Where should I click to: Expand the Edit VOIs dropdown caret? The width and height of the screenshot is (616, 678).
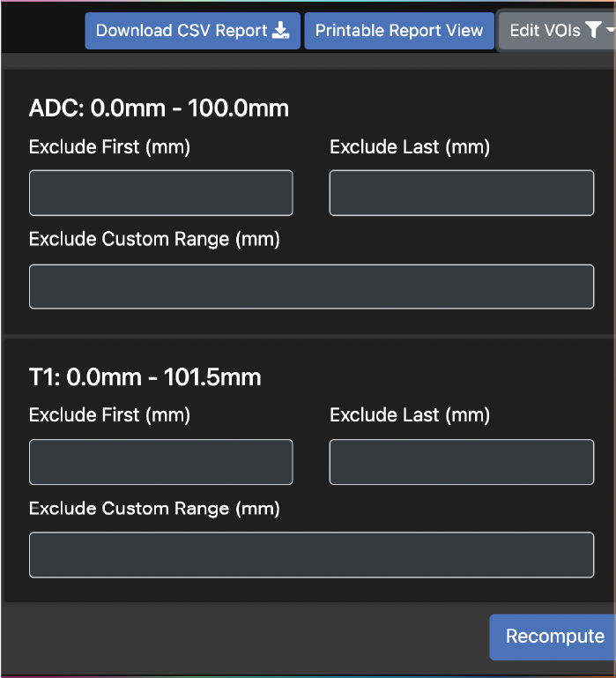point(611,32)
